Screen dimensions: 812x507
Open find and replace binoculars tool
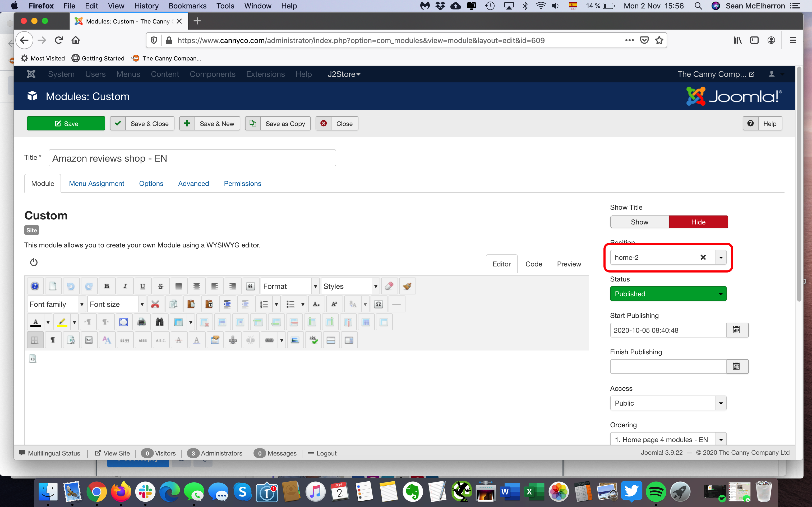(159, 322)
